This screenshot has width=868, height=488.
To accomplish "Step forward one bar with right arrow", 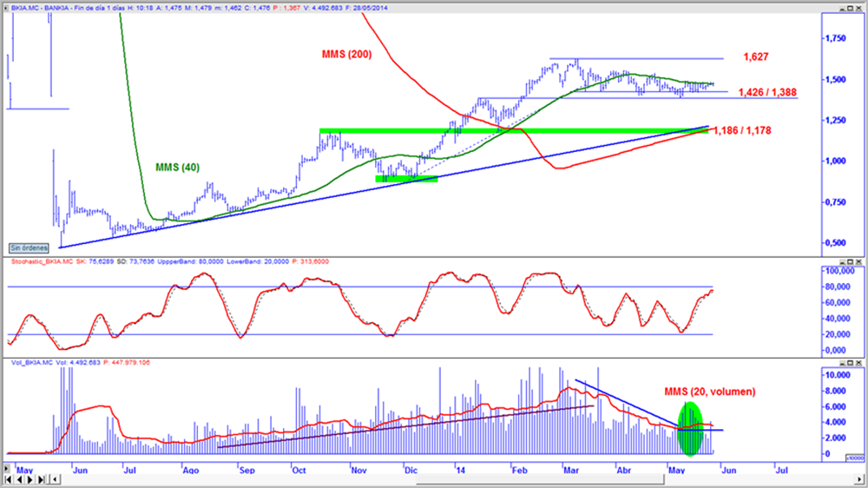I will tap(30, 479).
